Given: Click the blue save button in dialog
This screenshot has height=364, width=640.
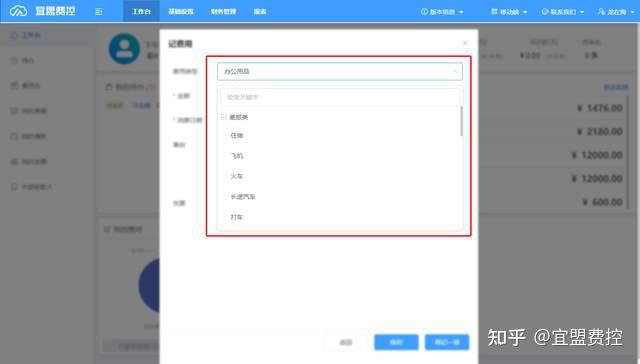Looking at the screenshot, I should (x=396, y=342).
